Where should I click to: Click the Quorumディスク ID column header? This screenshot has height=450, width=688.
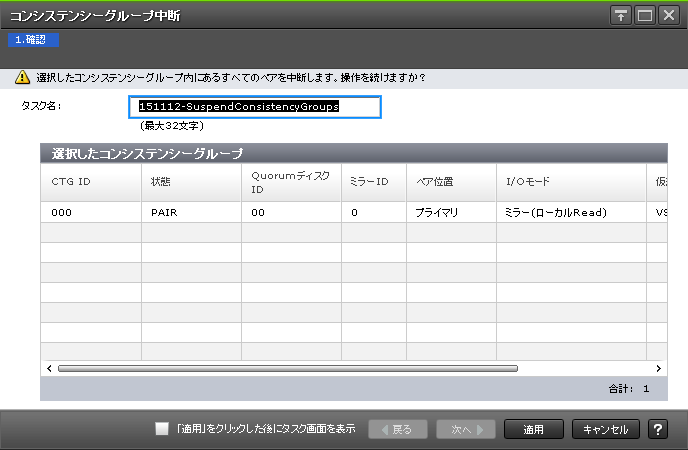[290, 182]
